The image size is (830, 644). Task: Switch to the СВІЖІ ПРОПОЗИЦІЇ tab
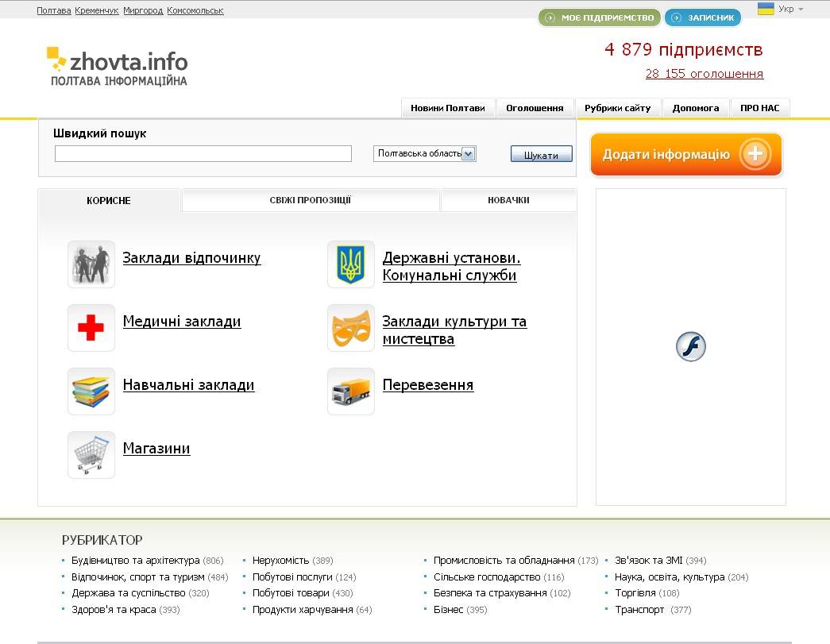(x=311, y=200)
